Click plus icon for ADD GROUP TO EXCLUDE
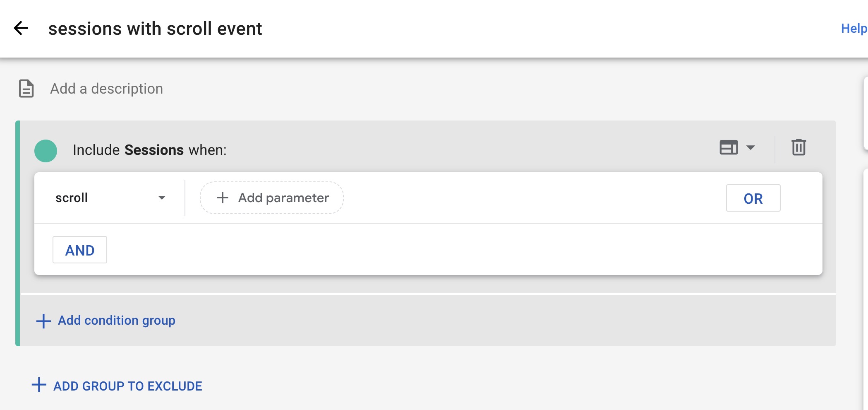Image resolution: width=868 pixels, height=410 pixels. coord(39,385)
